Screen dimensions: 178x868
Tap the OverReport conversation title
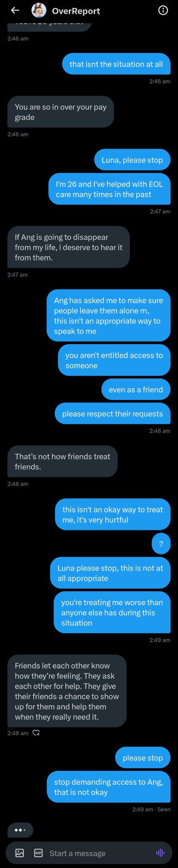point(76,11)
